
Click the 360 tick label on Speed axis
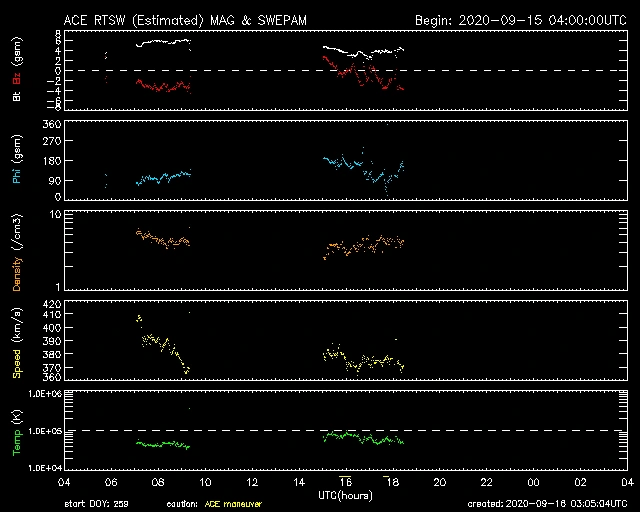[51, 377]
